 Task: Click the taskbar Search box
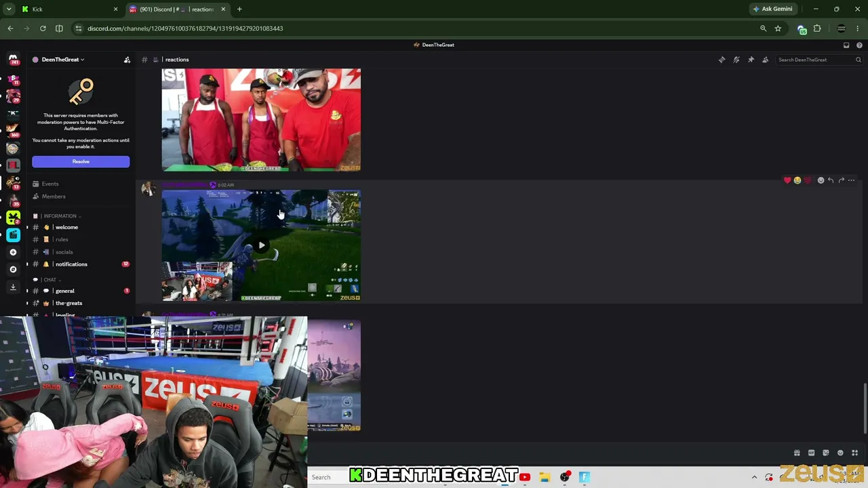click(329, 477)
